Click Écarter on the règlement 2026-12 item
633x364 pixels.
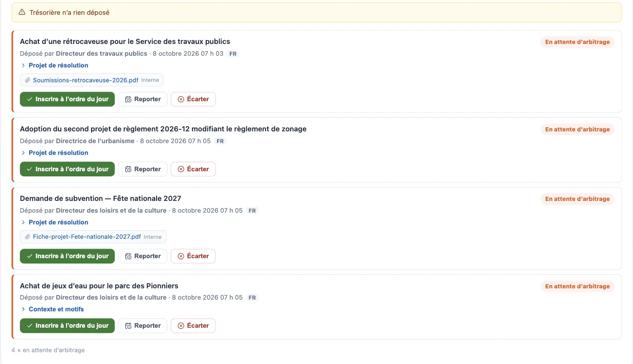click(x=193, y=169)
